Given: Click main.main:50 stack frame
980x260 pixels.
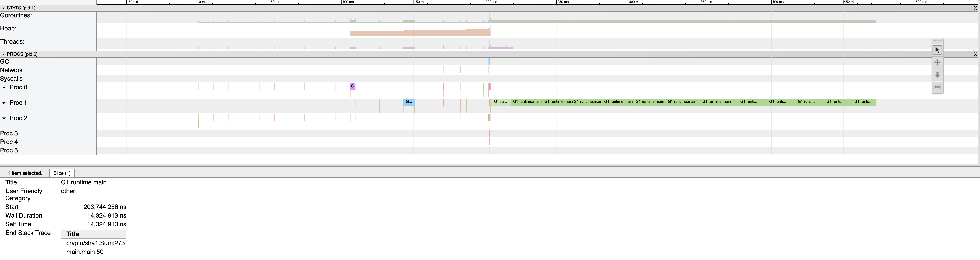Looking at the screenshot, I should click(85, 252).
